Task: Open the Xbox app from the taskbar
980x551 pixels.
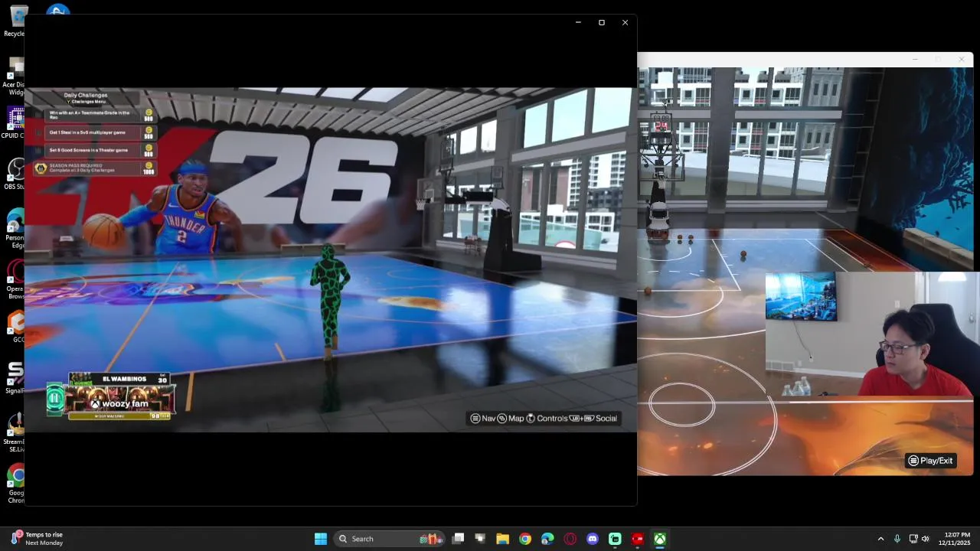Action: 659,539
